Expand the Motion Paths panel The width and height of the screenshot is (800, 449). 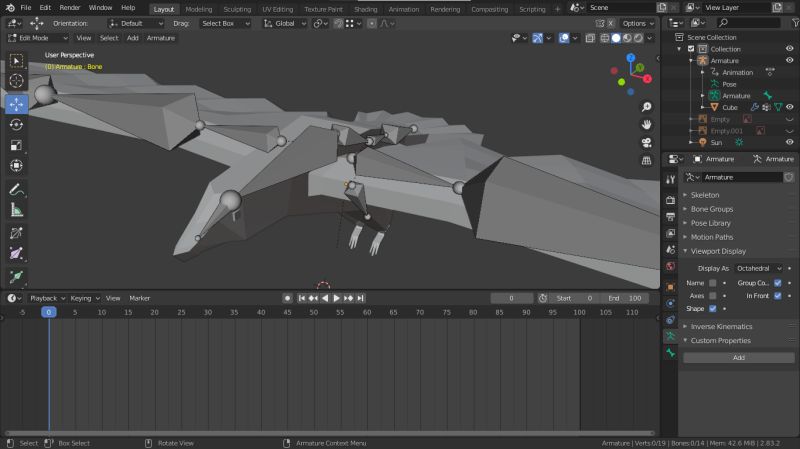(x=712, y=237)
